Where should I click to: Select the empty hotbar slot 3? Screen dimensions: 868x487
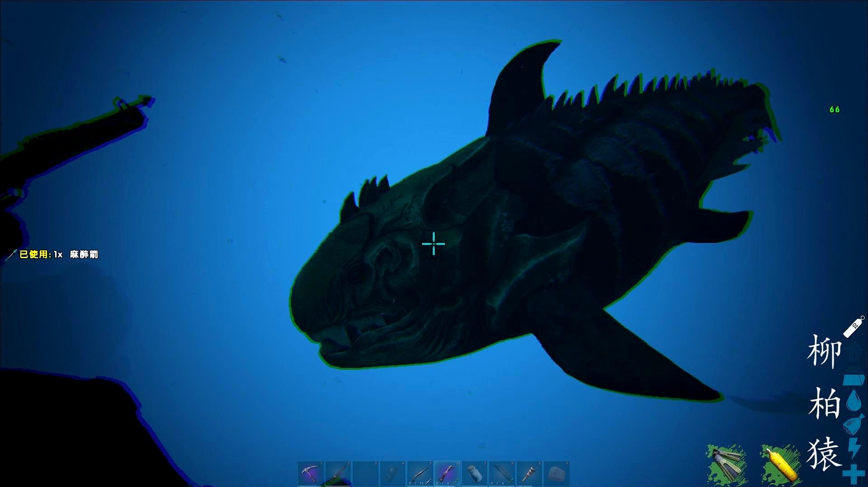[x=365, y=474]
